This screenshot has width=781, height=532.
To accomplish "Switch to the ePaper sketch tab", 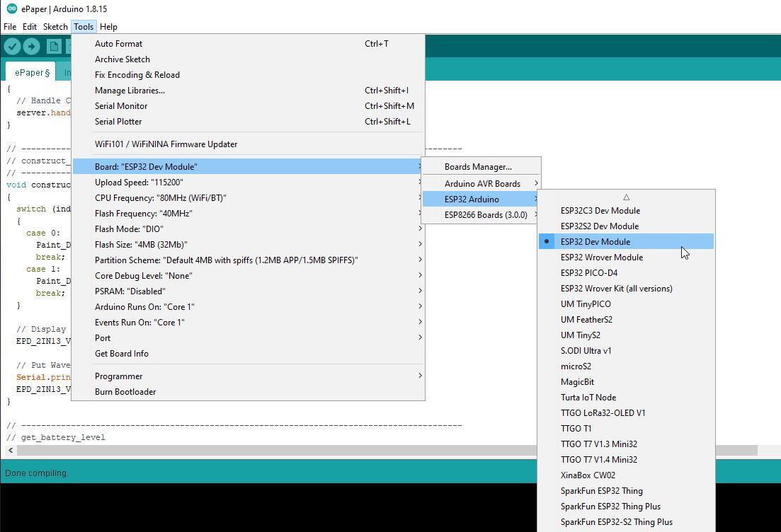I will 32,73.
